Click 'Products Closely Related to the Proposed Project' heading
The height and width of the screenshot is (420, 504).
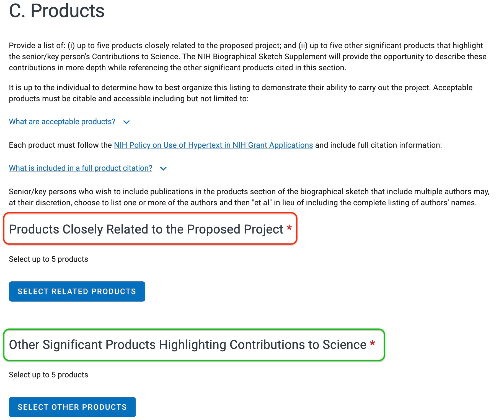[x=146, y=229]
